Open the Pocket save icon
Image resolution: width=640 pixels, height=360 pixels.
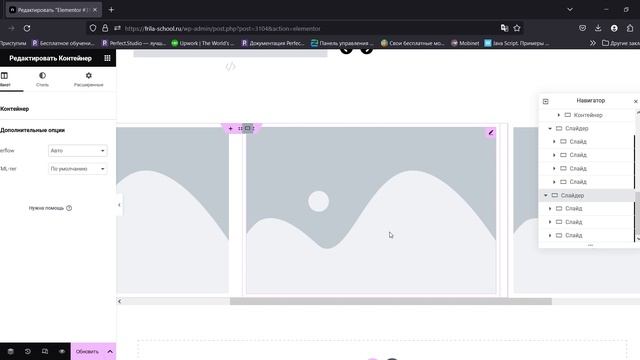pos(582,28)
